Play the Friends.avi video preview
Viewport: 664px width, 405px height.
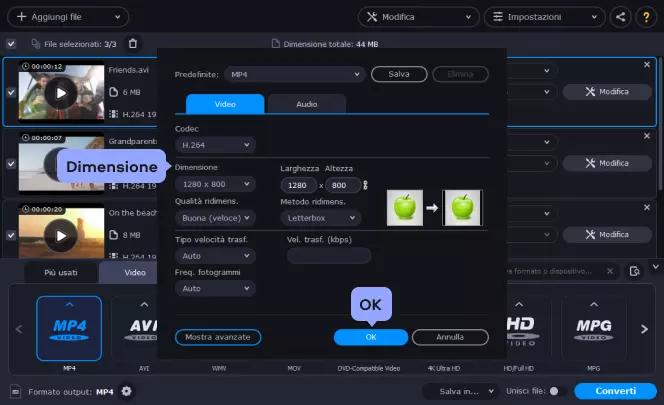click(x=61, y=93)
